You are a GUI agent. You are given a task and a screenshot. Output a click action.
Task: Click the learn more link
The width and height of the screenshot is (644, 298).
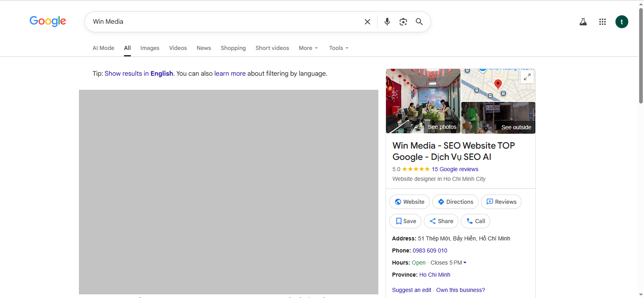coord(230,73)
